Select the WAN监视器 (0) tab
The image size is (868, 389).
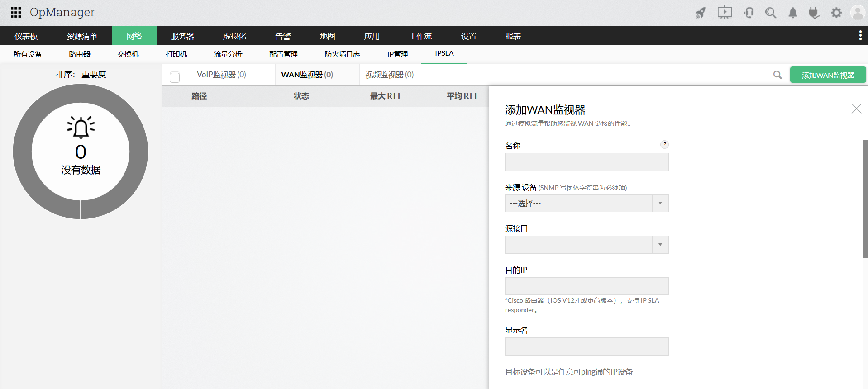[x=317, y=75]
